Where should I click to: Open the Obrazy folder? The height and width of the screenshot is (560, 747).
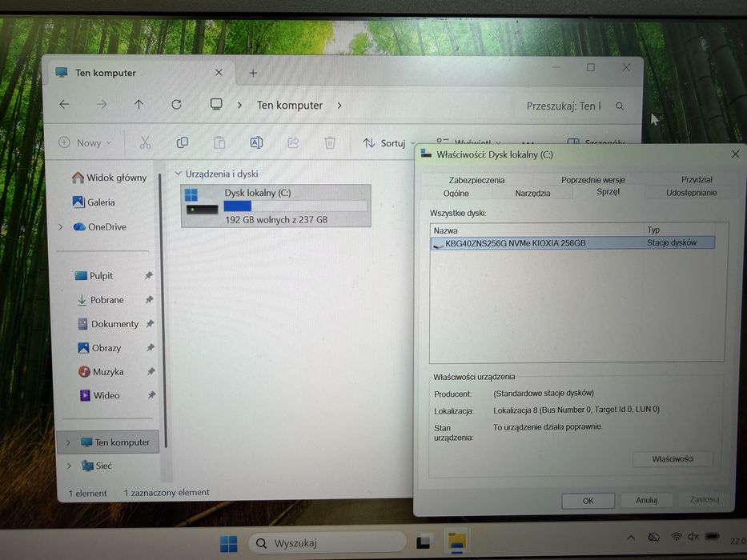point(99,348)
